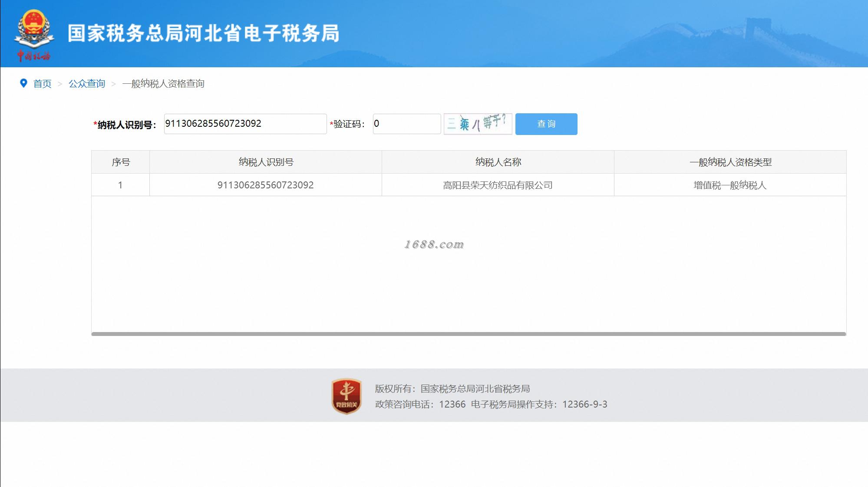The image size is (868, 487).
Task: Open 公众查询 breadcrumb link
Action: coord(87,84)
